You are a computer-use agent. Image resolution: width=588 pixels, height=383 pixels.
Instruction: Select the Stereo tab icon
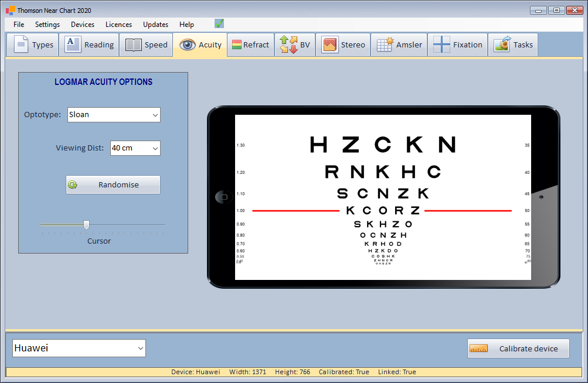click(329, 45)
